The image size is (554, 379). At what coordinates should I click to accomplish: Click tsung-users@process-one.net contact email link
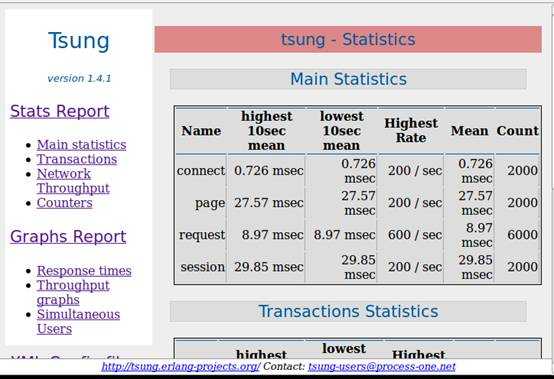coord(382,367)
